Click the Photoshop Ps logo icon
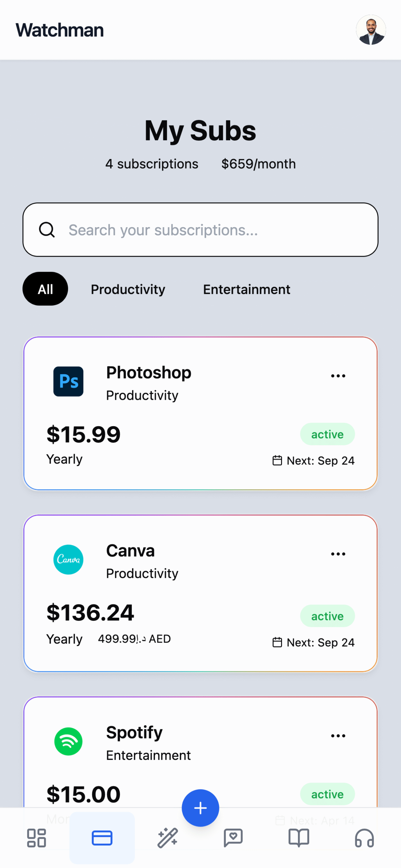Image resolution: width=401 pixels, height=868 pixels. coord(68,381)
